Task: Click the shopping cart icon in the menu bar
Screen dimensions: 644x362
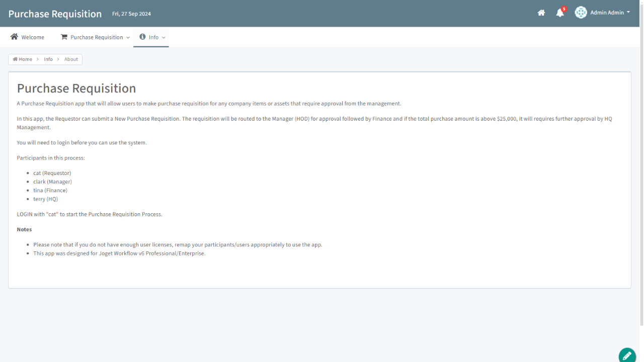Action: point(64,37)
